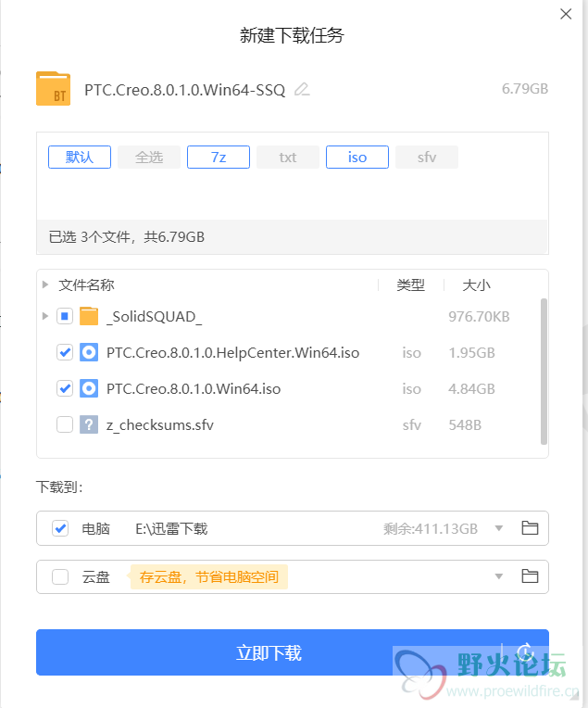This screenshot has height=708, width=588.
Task: Select the PTC.Creo.8.0.1.0.HelpCenter.Win64.iso filename
Action: tap(232, 353)
